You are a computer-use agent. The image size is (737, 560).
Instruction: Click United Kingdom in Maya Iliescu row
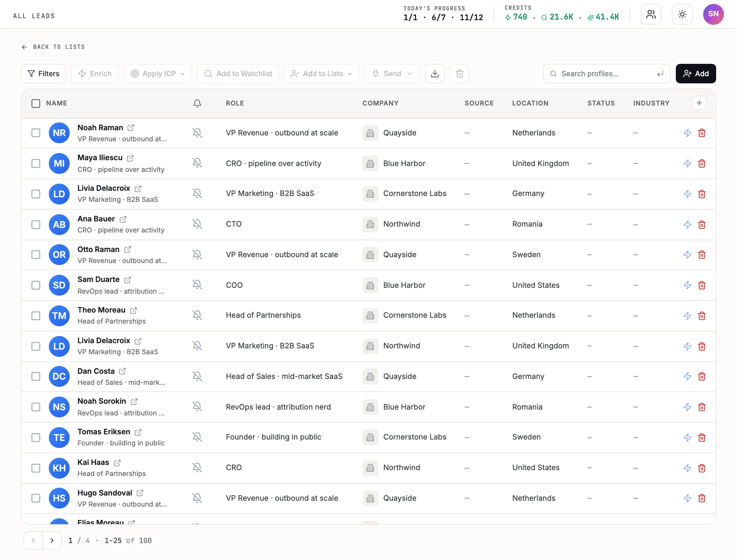coord(540,163)
